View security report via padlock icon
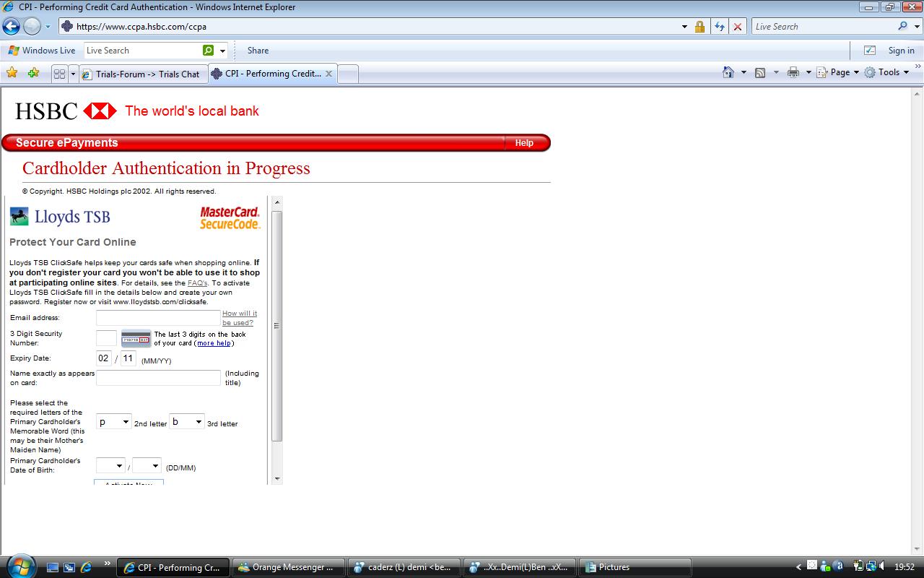This screenshot has width=924, height=578. tap(699, 27)
